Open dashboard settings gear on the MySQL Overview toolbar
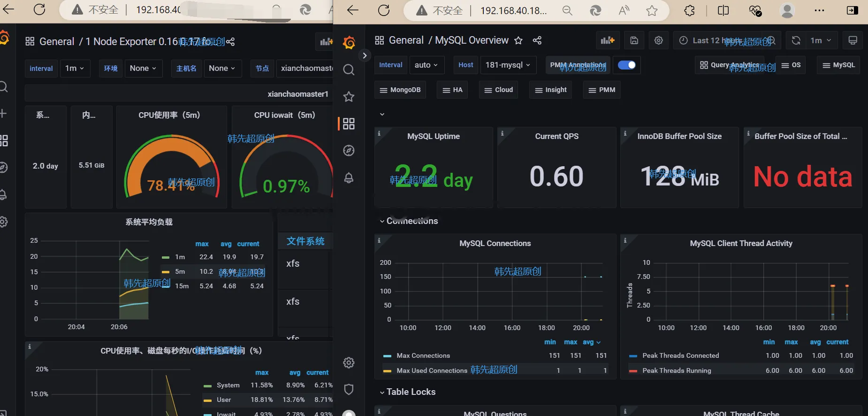Image resolution: width=868 pixels, height=416 pixels. tap(659, 40)
